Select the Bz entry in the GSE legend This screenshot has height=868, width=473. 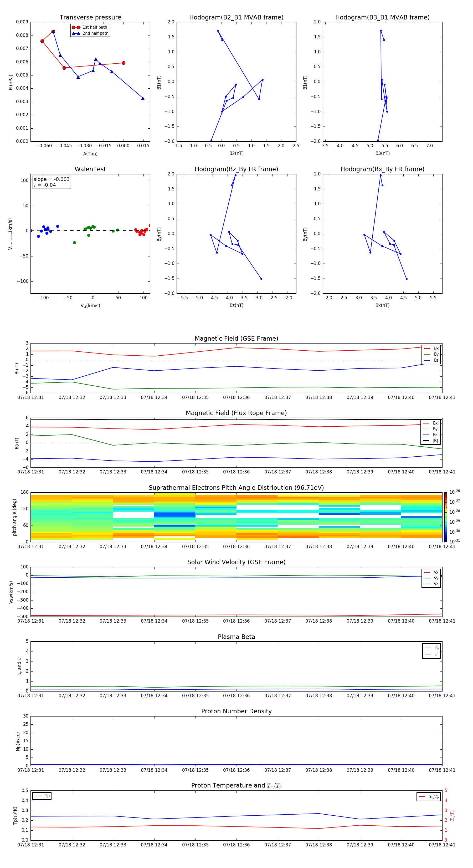[x=431, y=360]
